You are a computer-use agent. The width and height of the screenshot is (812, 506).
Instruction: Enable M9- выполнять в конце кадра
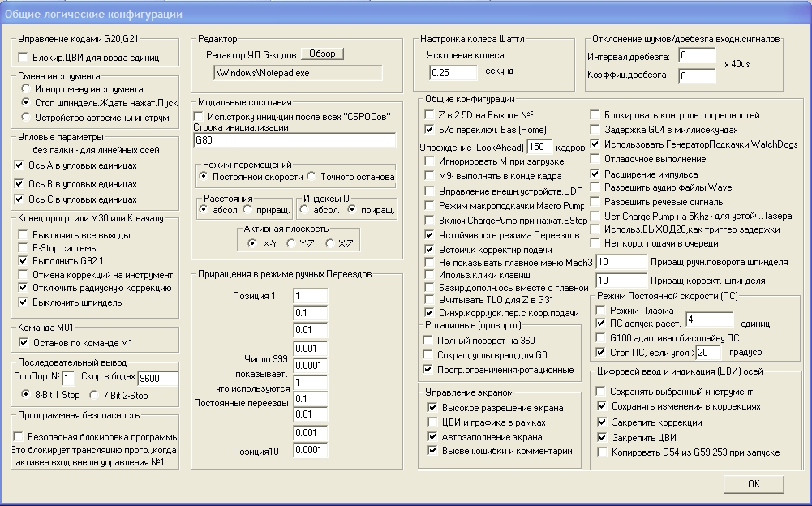tap(429, 176)
